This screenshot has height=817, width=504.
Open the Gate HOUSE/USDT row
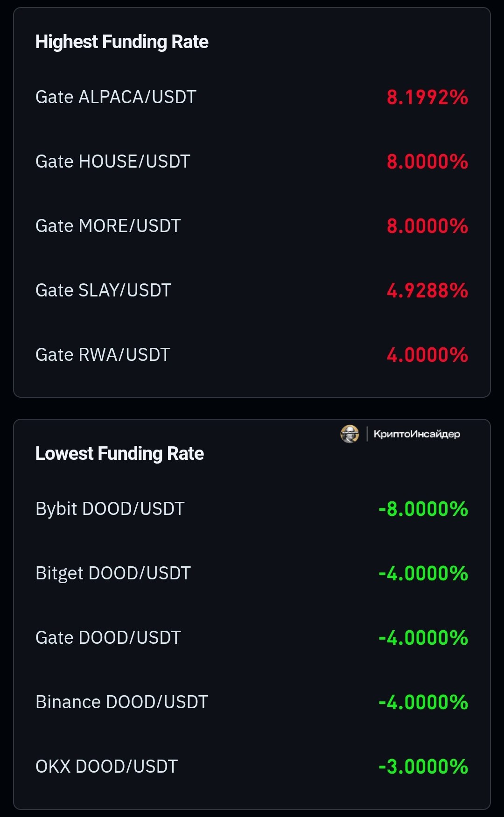[x=112, y=162]
